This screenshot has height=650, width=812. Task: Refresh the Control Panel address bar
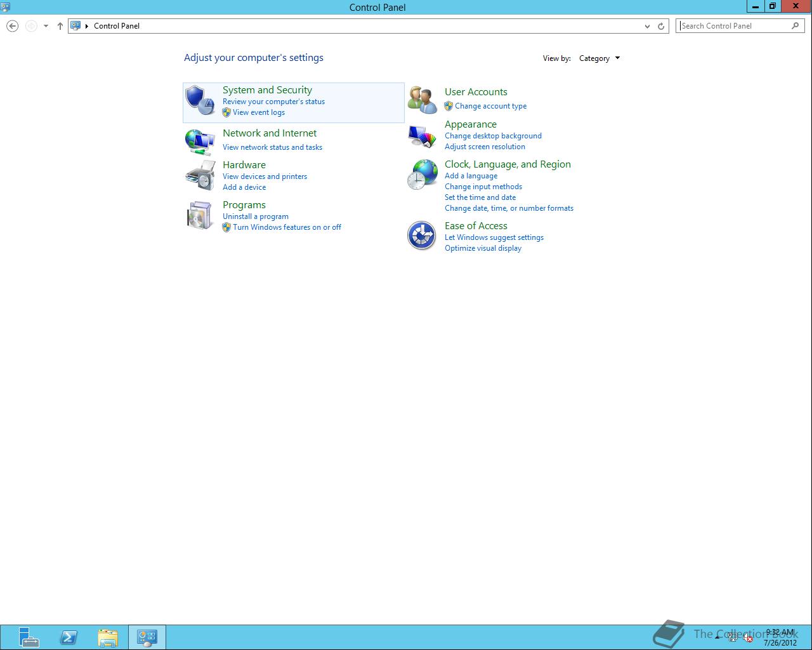point(661,26)
